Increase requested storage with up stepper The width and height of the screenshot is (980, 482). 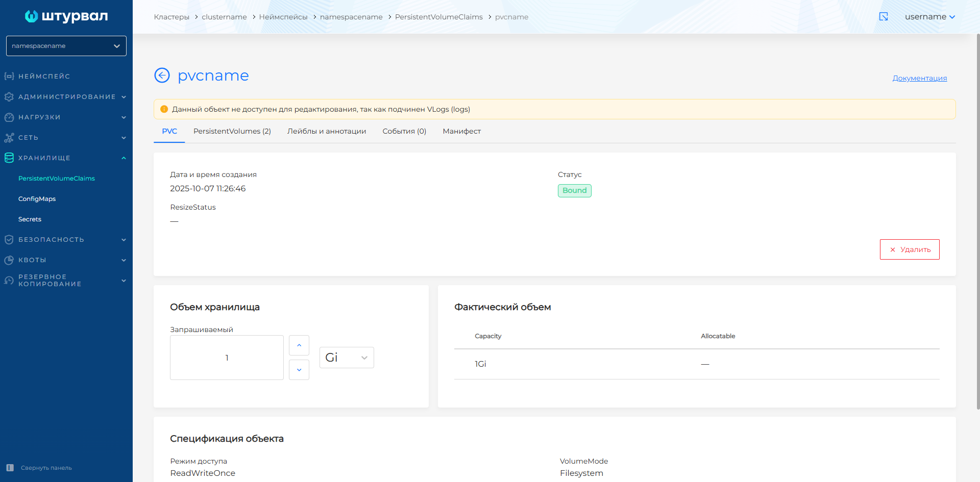tap(299, 345)
